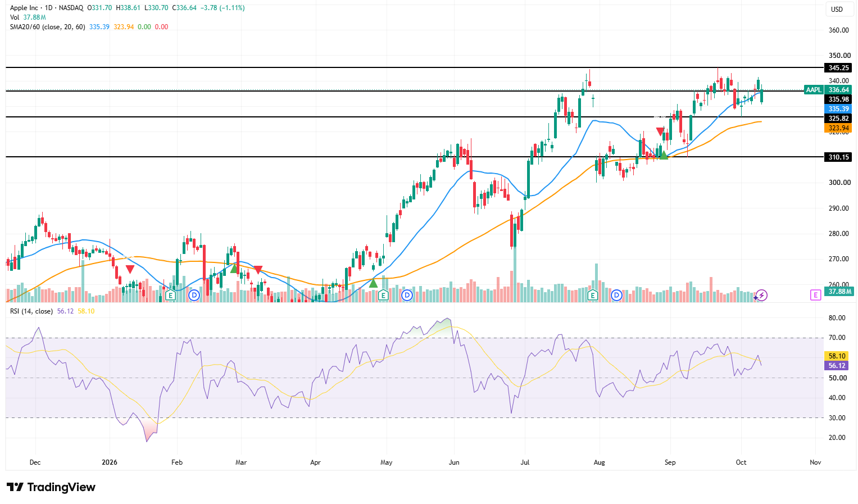Click the 37.88M volume axis label

(839, 292)
